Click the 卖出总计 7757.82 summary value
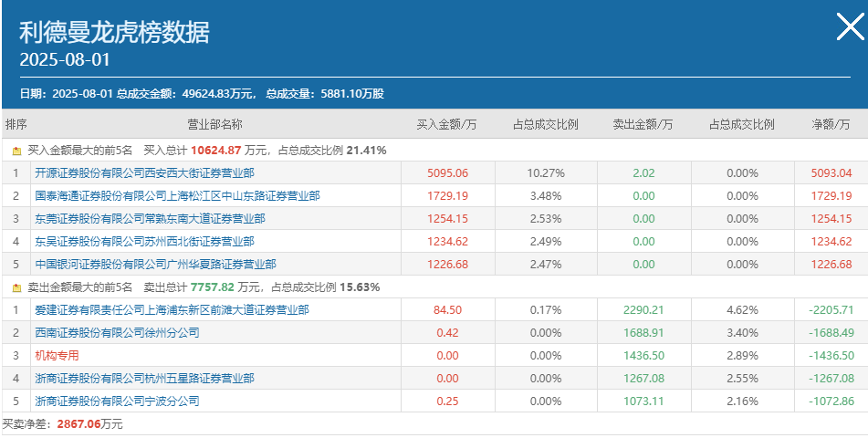The width and height of the screenshot is (868, 438). (213, 287)
